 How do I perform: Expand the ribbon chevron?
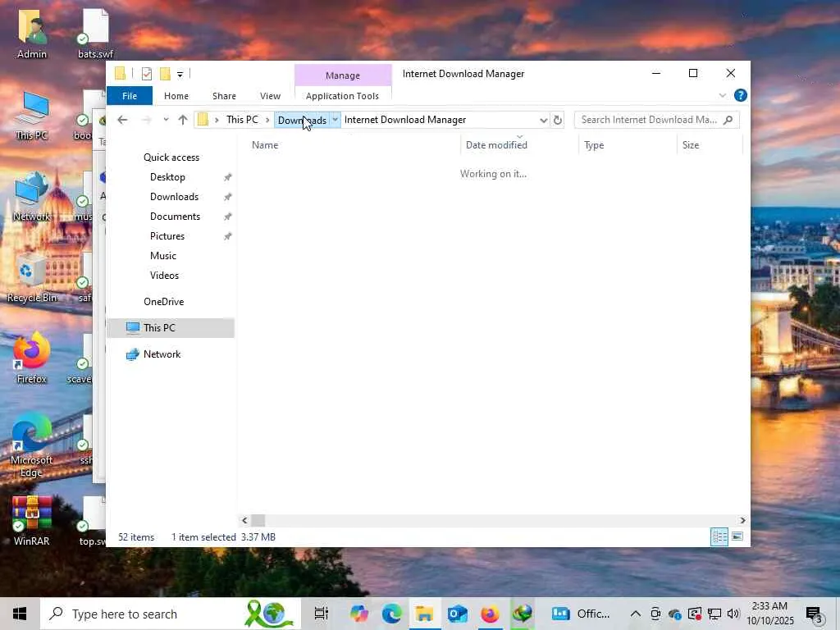click(x=722, y=95)
